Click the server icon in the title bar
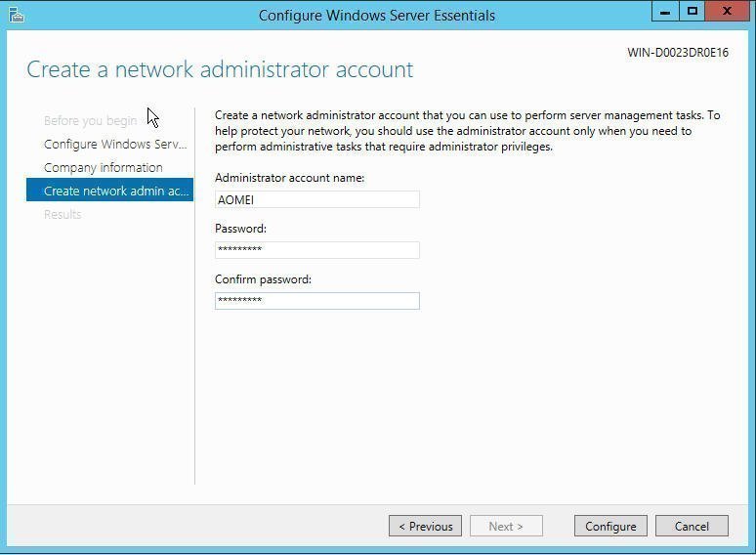The image size is (756, 555). click(15, 15)
